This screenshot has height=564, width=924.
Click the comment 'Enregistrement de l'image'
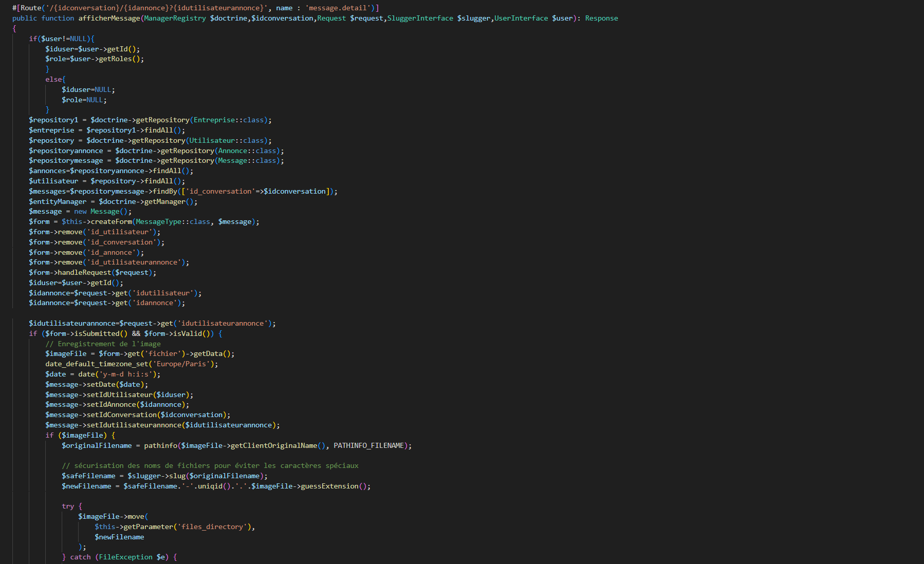click(x=103, y=344)
